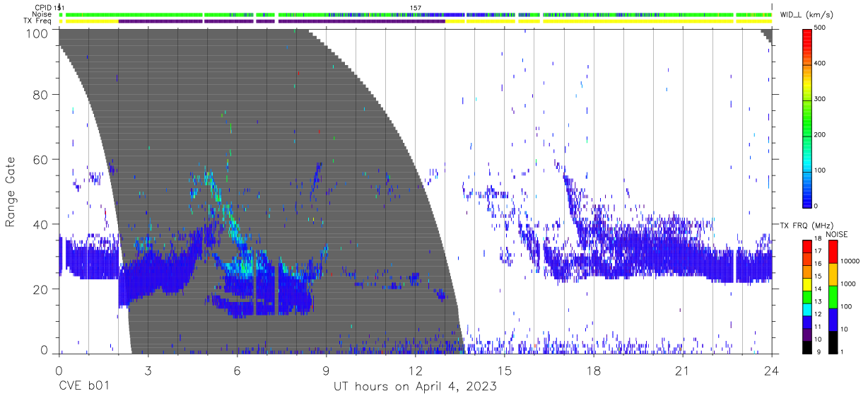868x401 pixels.
Task: Click the '1' label at NOISE legend bottom
Action: [x=841, y=352]
